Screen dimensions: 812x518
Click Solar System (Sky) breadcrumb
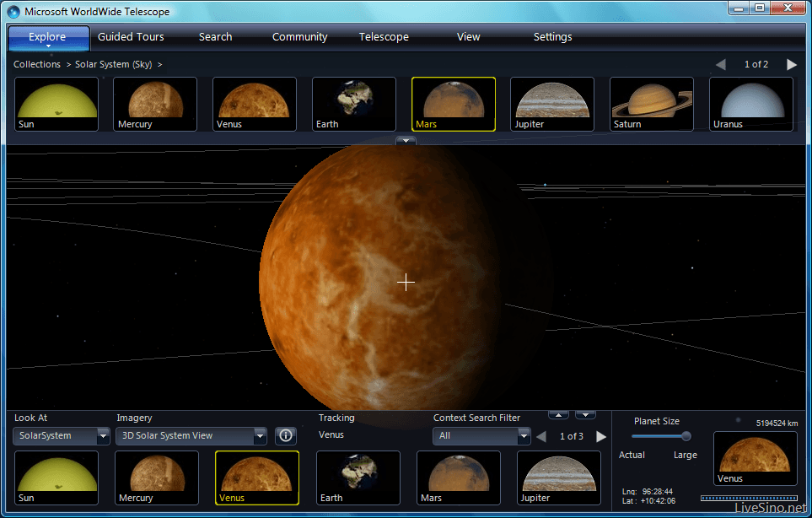coord(114,64)
